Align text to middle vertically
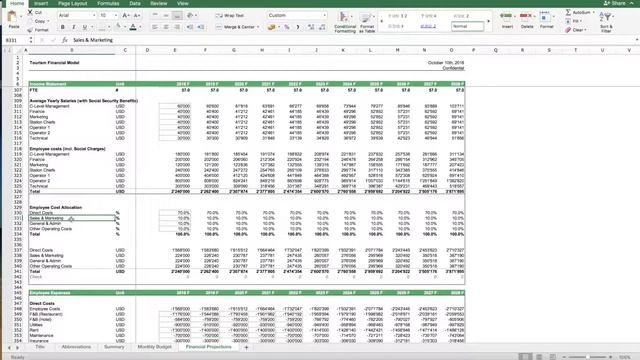The image size is (640, 360). click(x=166, y=15)
